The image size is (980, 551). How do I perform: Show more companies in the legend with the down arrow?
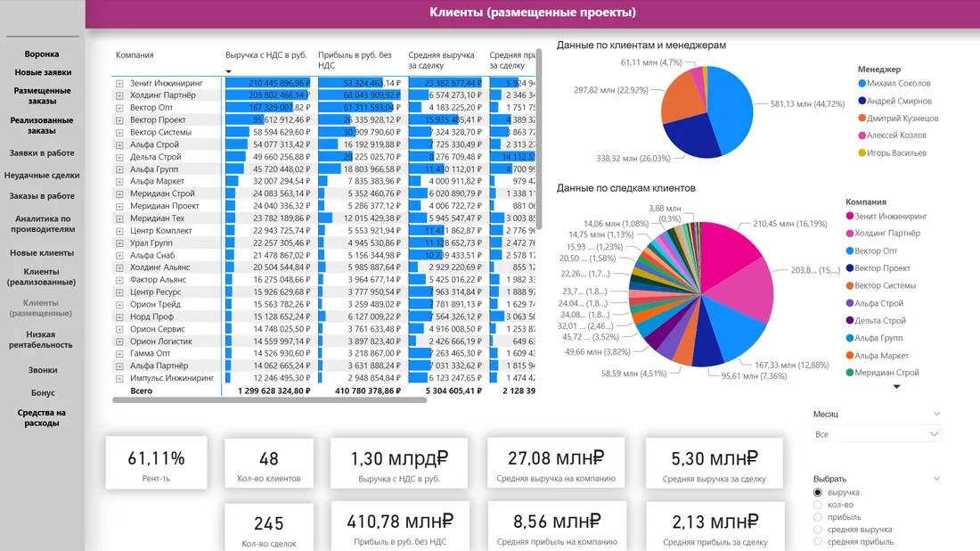tap(896, 387)
